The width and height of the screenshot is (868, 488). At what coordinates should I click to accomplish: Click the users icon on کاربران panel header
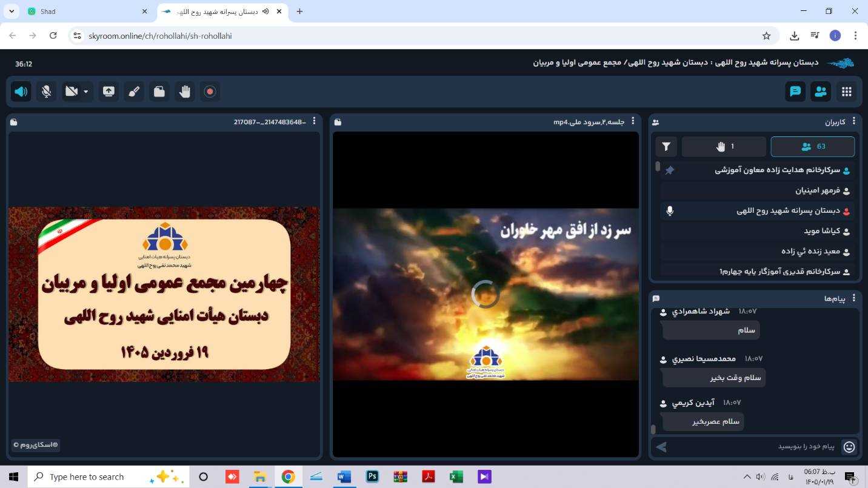click(x=656, y=122)
